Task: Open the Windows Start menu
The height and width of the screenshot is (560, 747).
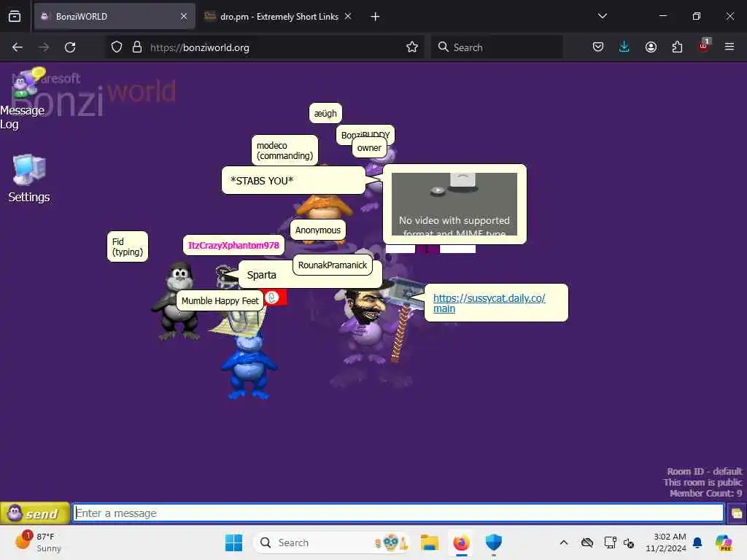Action: coord(233,542)
